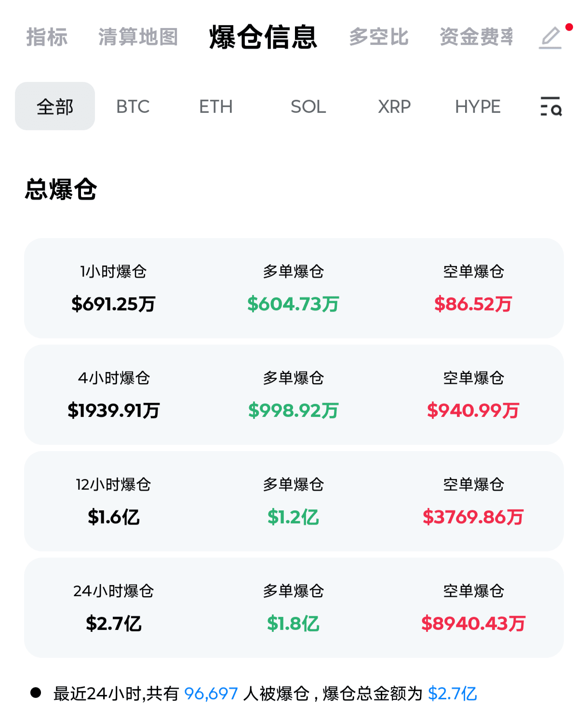Filter liquidations by BTC
588x719 pixels.
[x=133, y=107]
